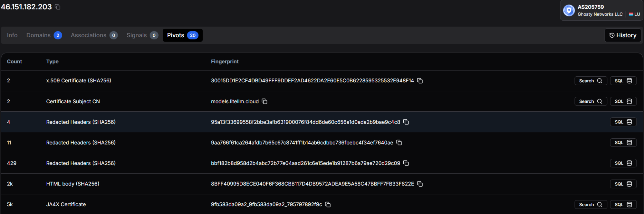The height and width of the screenshot is (214, 644).
Task: Click the Count column header
Action: (14, 61)
